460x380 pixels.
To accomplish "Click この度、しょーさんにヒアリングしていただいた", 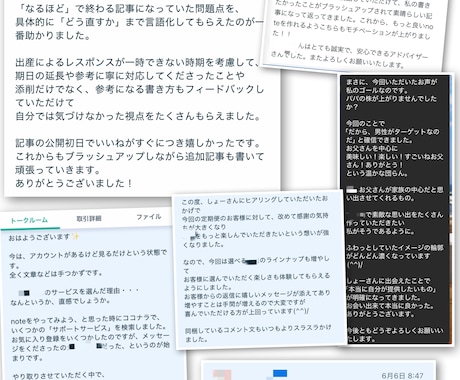I will pyautogui.click(x=254, y=200).
